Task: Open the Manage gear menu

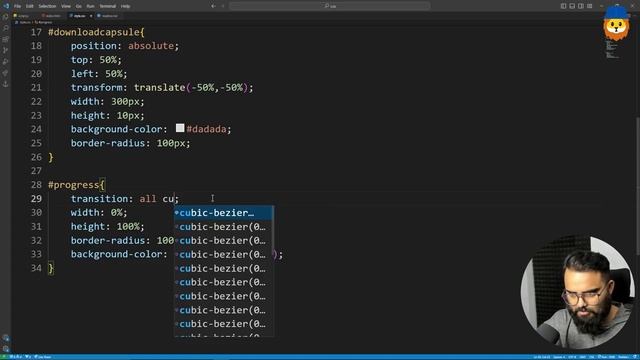Action: coord(6,349)
